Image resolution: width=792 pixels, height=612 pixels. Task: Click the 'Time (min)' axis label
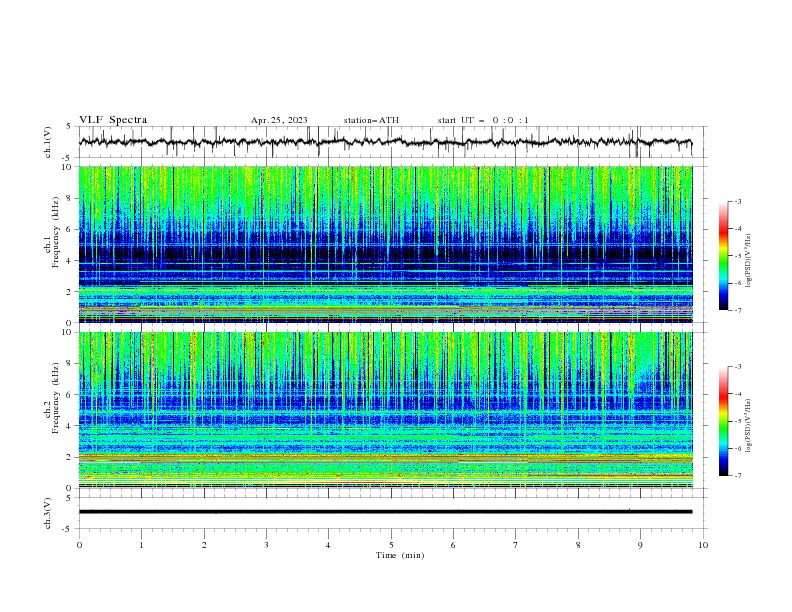[x=400, y=555]
